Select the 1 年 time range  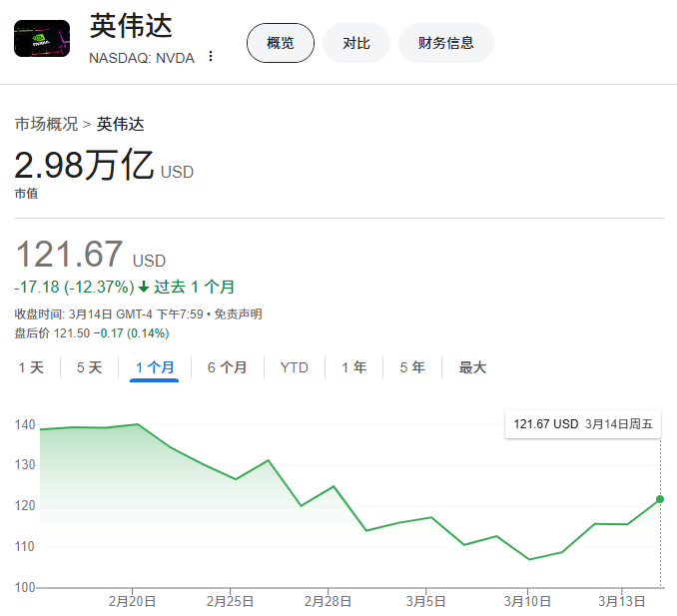(354, 367)
